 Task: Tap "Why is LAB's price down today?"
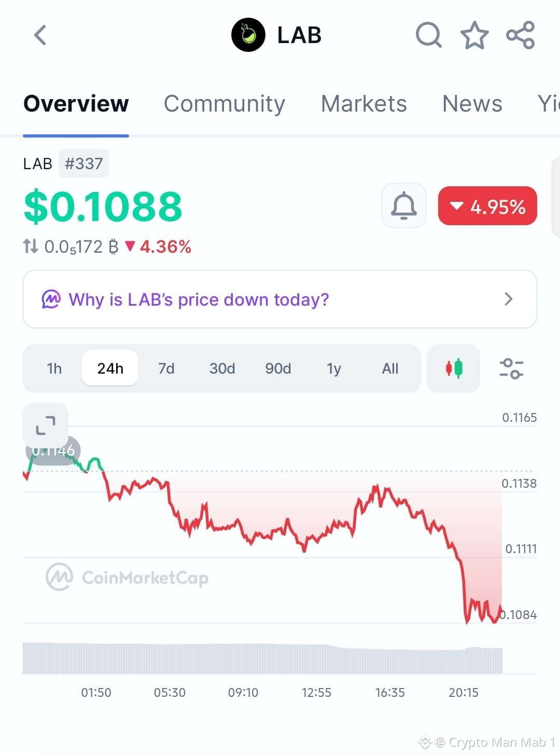199,299
